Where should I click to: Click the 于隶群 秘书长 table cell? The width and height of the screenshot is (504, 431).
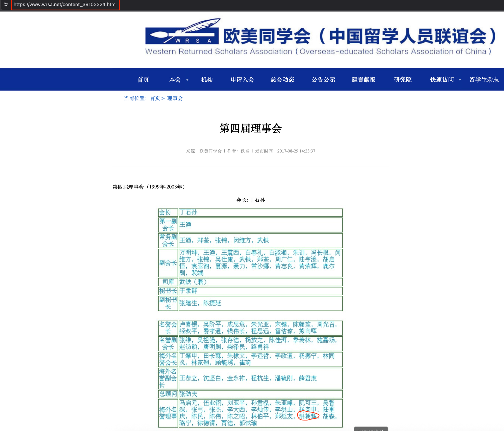(188, 291)
